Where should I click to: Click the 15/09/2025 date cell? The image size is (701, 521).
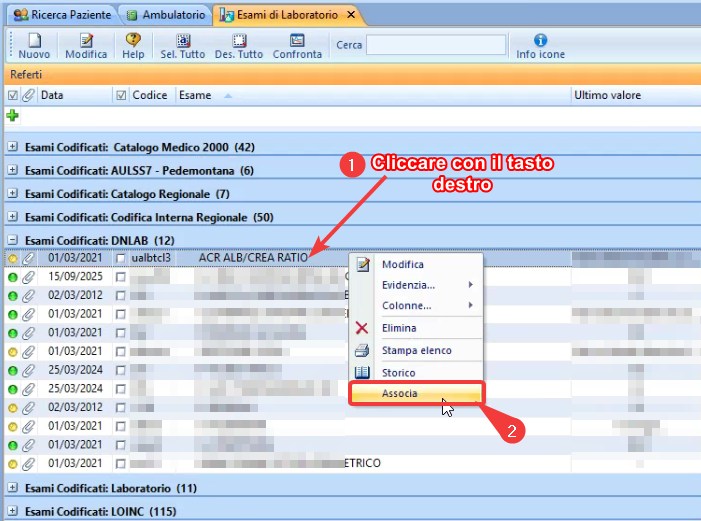75,277
